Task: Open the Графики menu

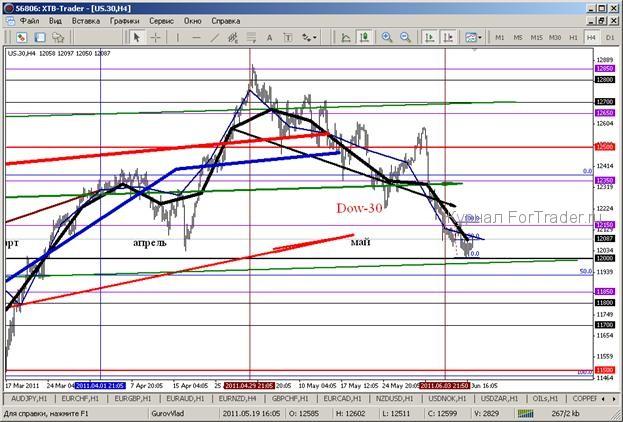Action: (x=125, y=21)
